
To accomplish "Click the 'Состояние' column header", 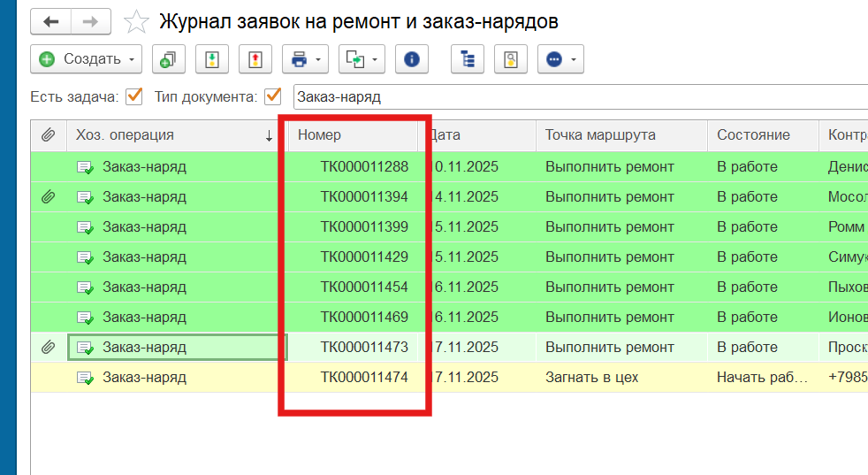I will coord(753,135).
